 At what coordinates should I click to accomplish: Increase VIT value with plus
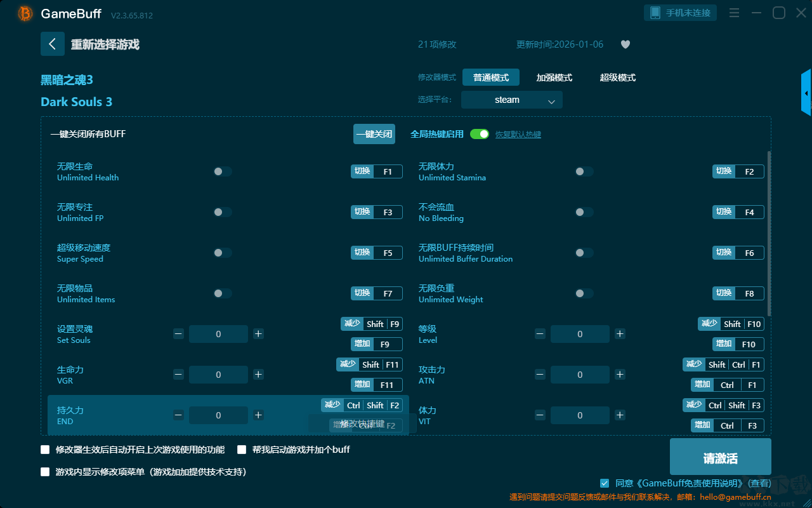(x=620, y=415)
